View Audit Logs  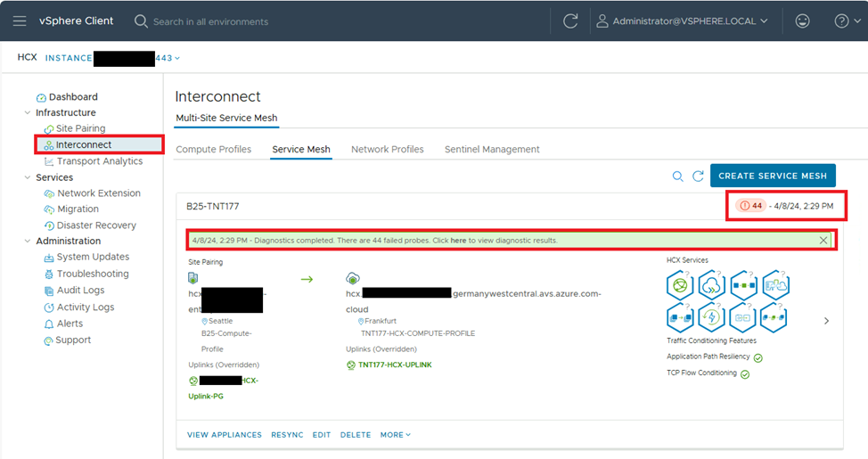coord(74,291)
